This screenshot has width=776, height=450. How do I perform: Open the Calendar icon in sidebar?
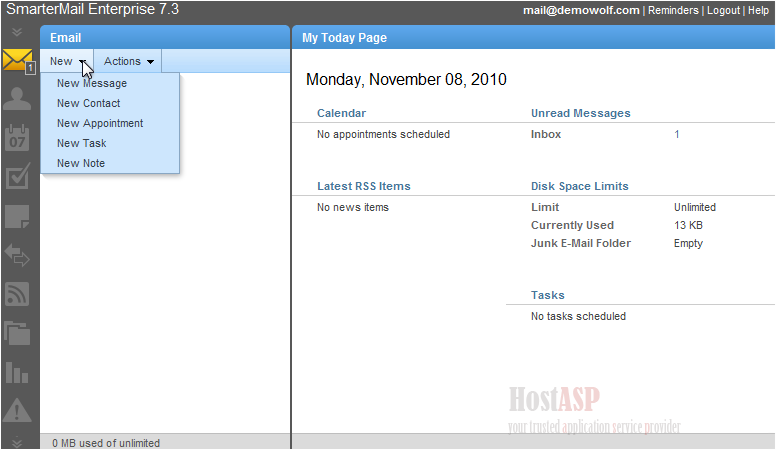pyautogui.click(x=17, y=138)
